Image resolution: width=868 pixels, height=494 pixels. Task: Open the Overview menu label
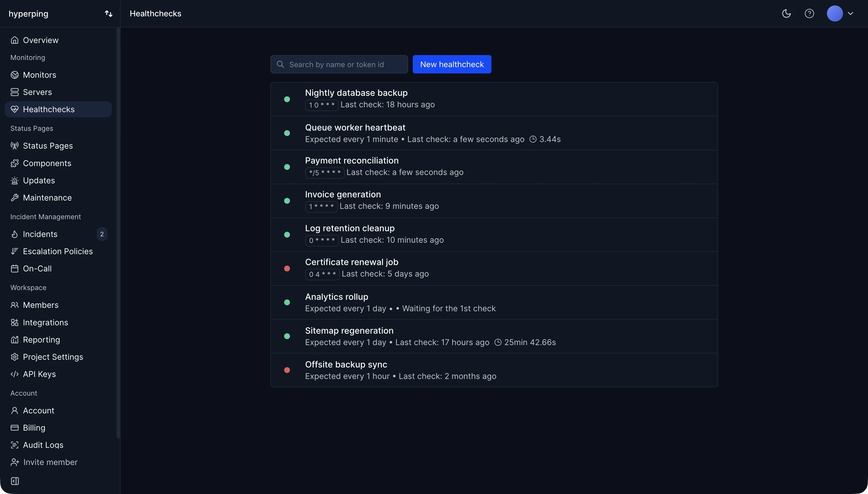(41, 40)
